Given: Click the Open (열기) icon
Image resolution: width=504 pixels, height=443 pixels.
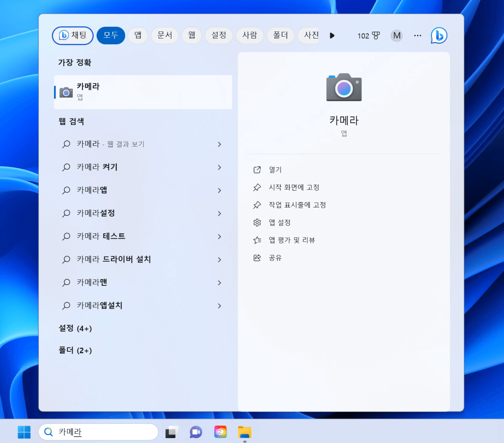Looking at the screenshot, I should pos(257,170).
